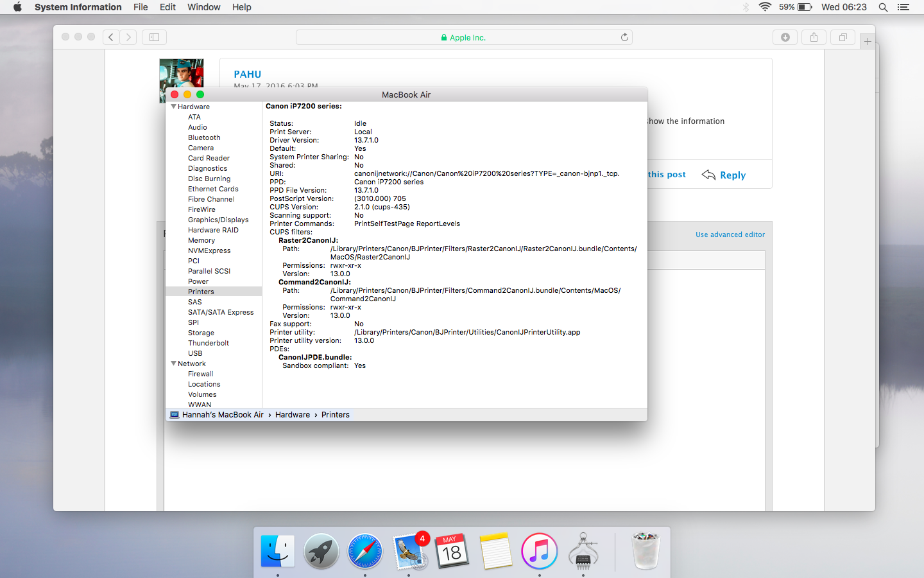Click the Safari address bar
Image resolution: width=924 pixels, height=578 pixels.
[x=464, y=37]
